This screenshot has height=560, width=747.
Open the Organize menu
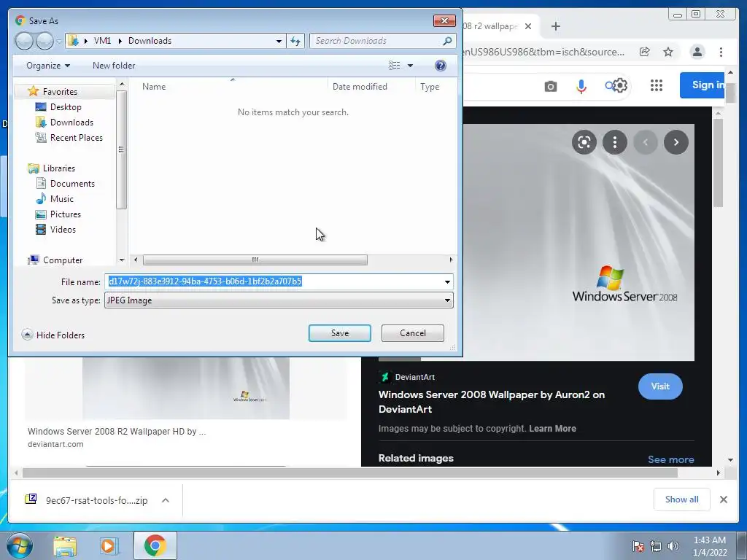[x=48, y=66]
